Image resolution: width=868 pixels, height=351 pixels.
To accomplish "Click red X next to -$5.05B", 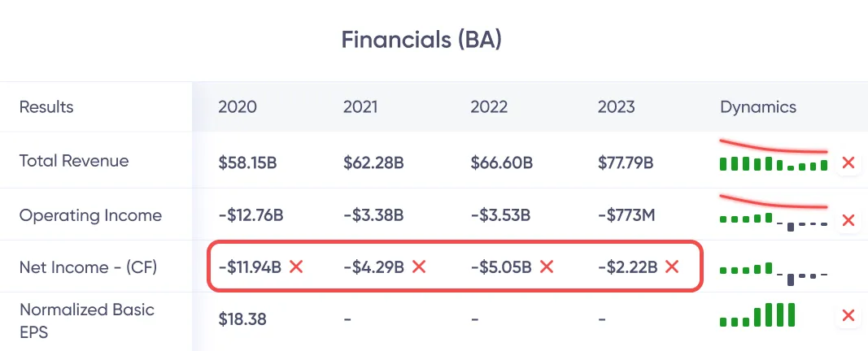I will click(547, 266).
